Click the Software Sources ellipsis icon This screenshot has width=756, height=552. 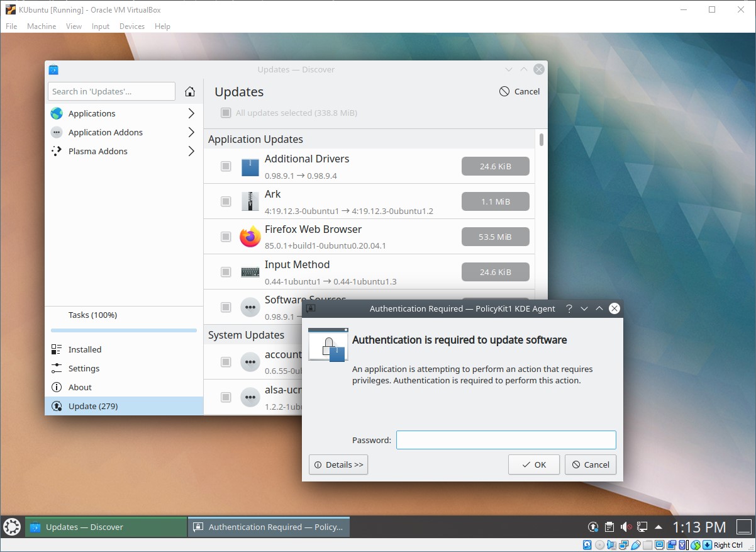[250, 307]
